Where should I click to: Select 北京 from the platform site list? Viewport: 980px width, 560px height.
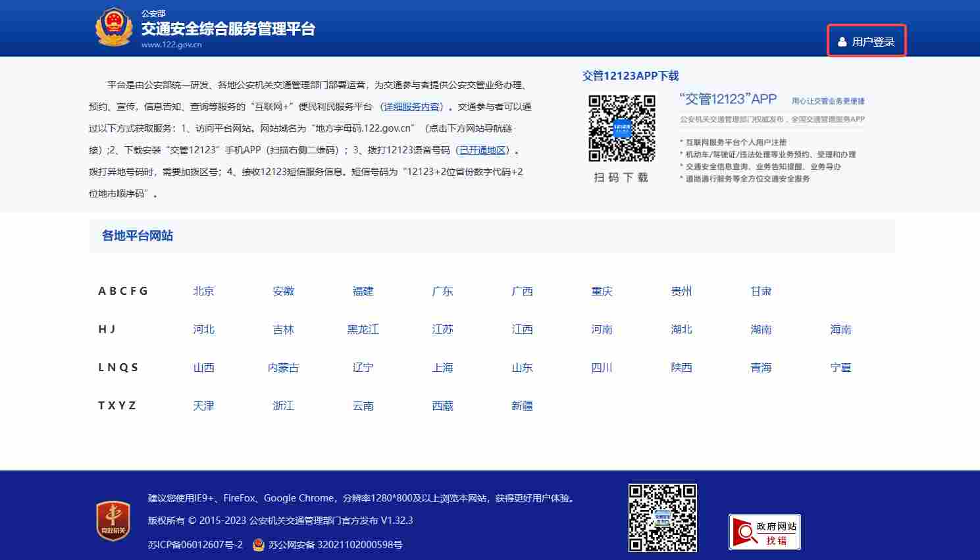(203, 291)
